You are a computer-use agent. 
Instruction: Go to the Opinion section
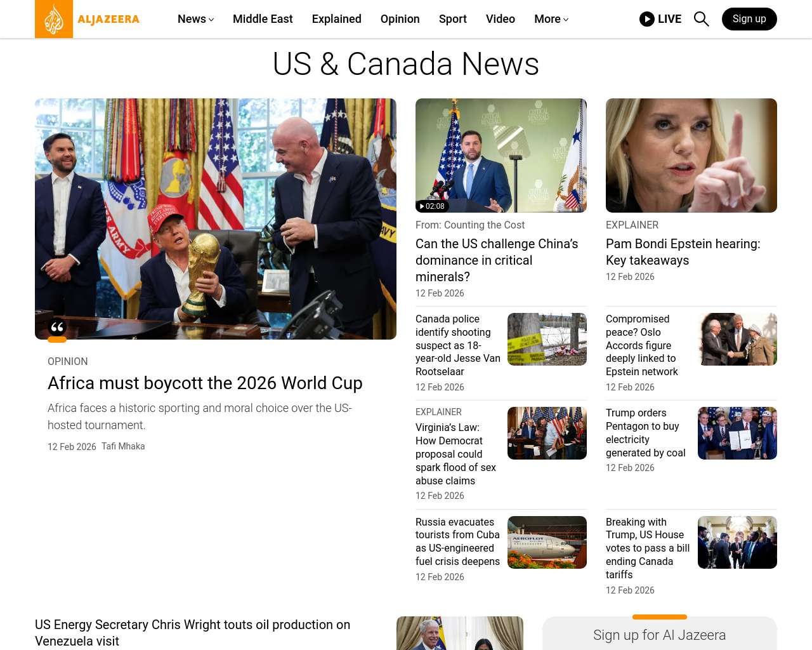click(400, 19)
